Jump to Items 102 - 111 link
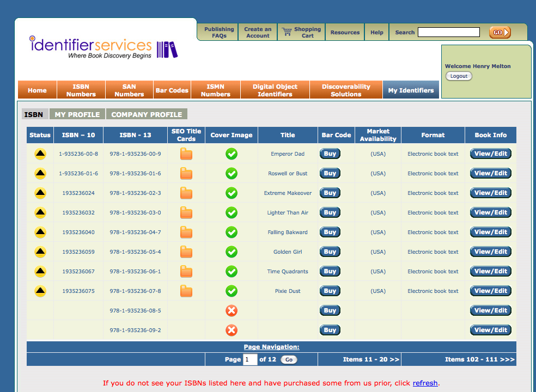The height and width of the screenshot is (392, 536). (x=479, y=359)
